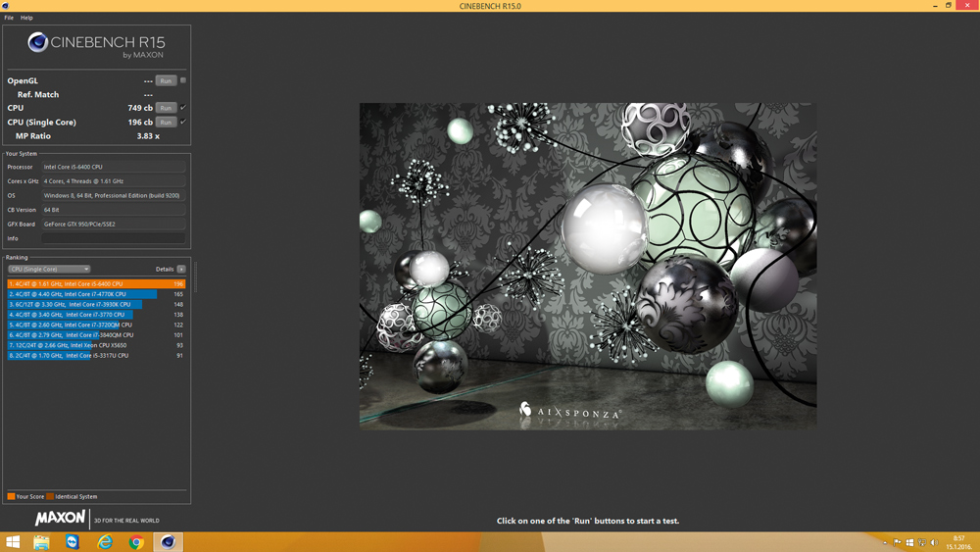Open the taskbar clock and date
Viewport: 980px width, 552px height.
959,542
